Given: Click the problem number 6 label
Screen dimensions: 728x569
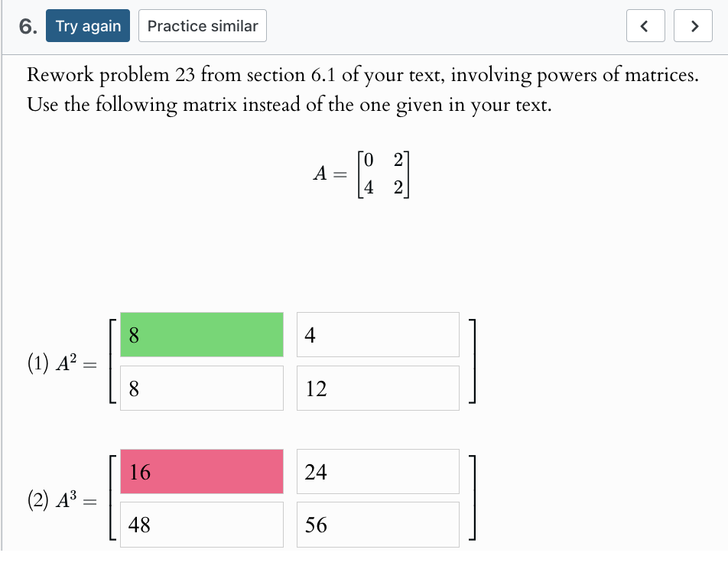Looking at the screenshot, I should [24, 25].
